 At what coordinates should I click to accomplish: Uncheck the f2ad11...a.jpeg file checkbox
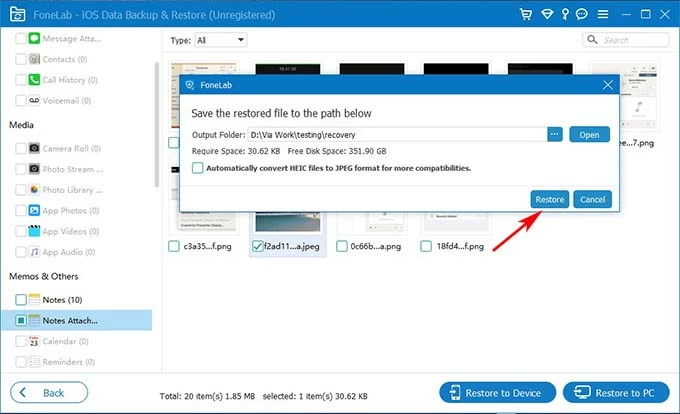coord(259,245)
